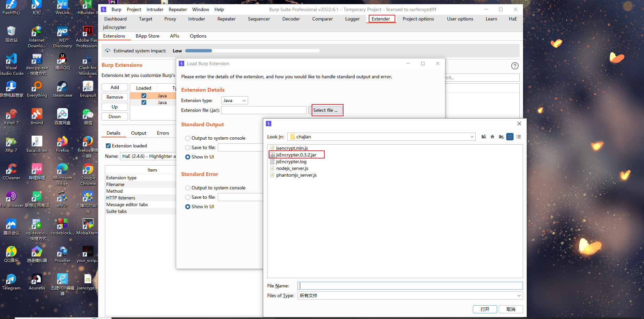This screenshot has width=644, height=319.
Task: Click the extension Name field showing HaE
Action: point(148,156)
